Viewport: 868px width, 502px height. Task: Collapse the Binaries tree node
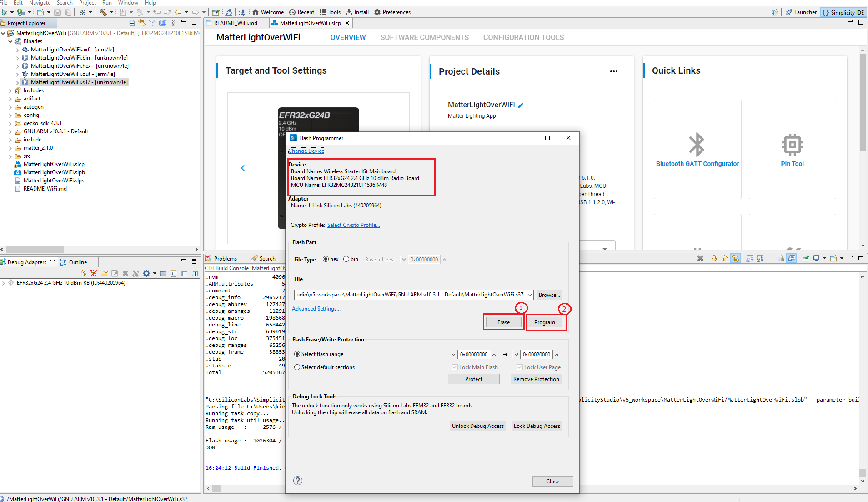(x=10, y=41)
